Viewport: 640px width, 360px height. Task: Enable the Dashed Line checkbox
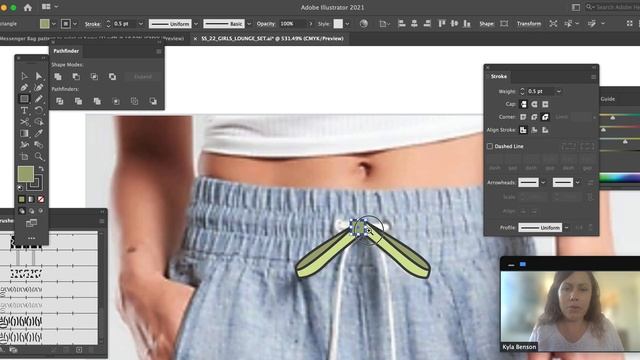[490, 146]
